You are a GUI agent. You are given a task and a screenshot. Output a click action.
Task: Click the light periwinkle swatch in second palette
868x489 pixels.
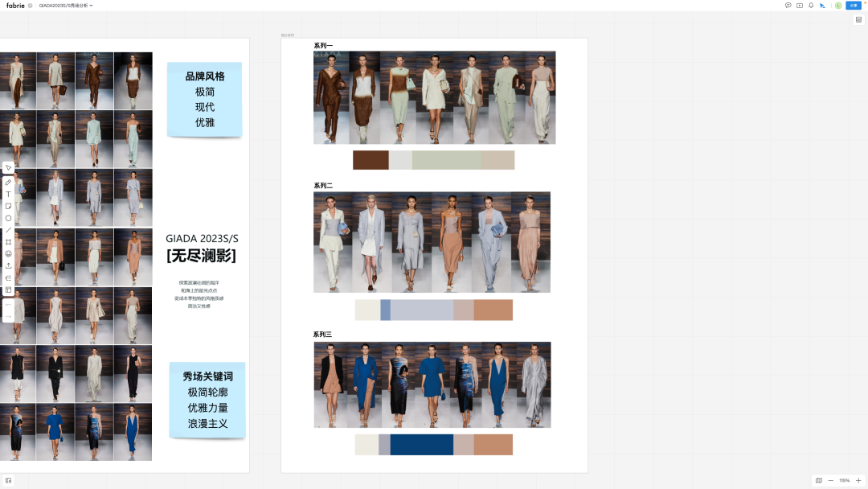pyautogui.click(x=421, y=310)
